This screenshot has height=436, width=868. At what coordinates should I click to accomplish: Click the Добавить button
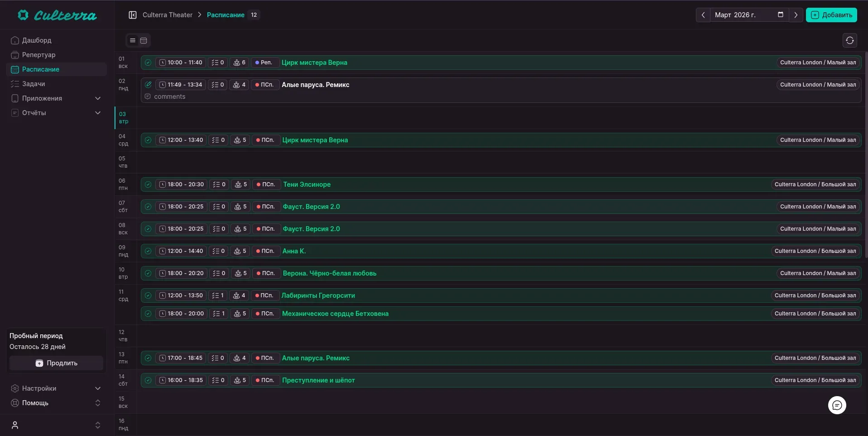(831, 15)
